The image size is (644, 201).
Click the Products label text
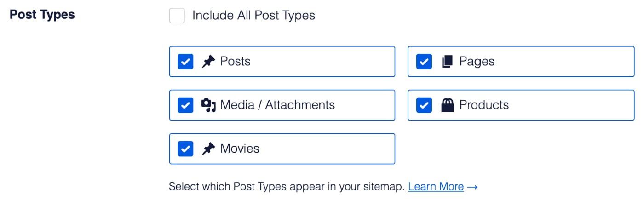484,105
